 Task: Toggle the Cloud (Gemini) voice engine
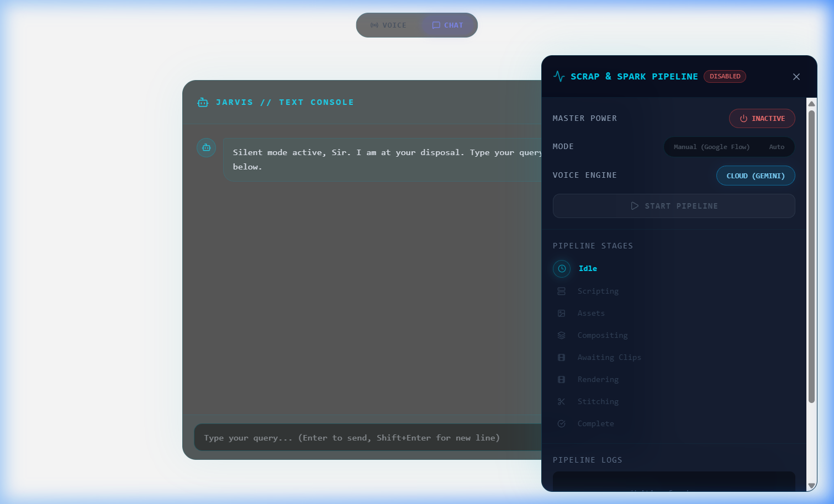(756, 176)
